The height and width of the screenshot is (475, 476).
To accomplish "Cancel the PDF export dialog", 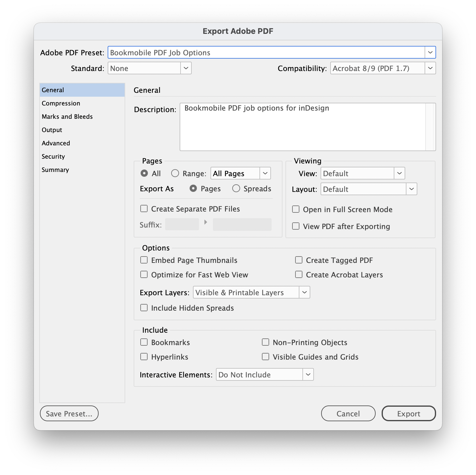I will [x=348, y=413].
